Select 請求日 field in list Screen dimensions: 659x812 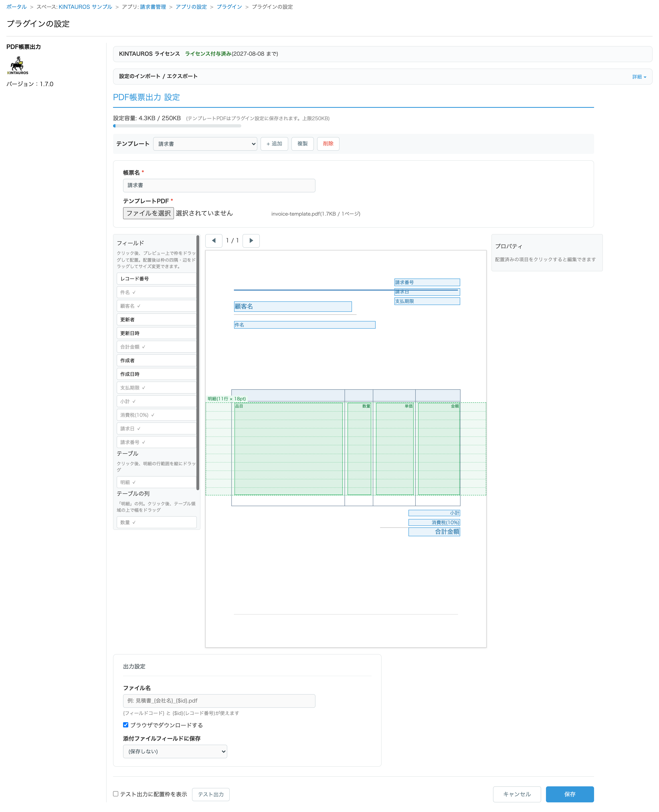pyautogui.click(x=156, y=429)
